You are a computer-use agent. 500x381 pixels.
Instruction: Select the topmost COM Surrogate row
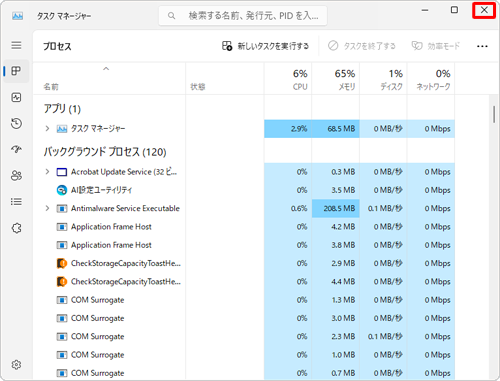tap(244, 300)
